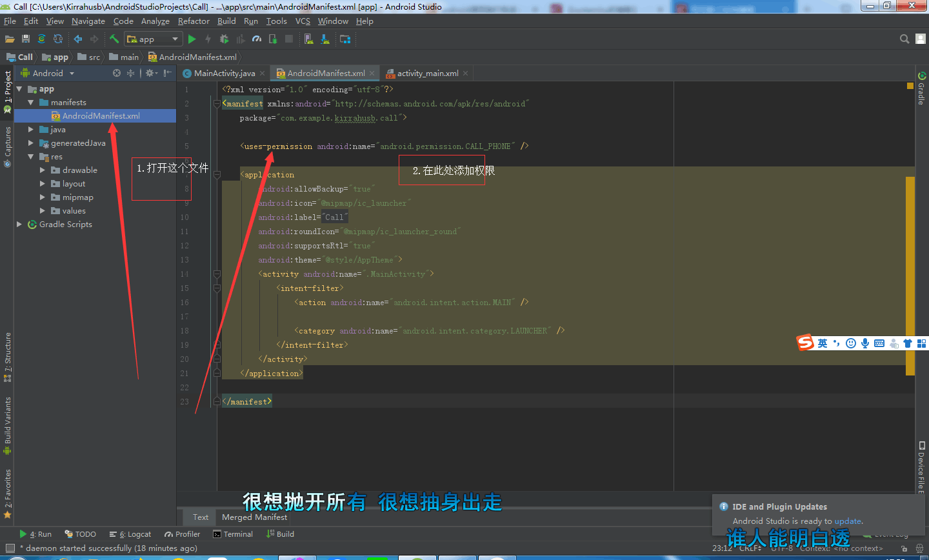Image resolution: width=929 pixels, height=560 pixels.
Task: Toggle the Structure side tool window
Action: pos(8,357)
